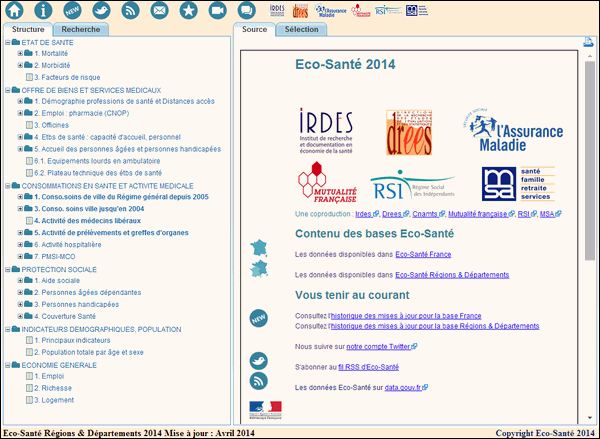Click the NEW updates icon in top toolbar
Screen dimensions: 600x439
72,10
